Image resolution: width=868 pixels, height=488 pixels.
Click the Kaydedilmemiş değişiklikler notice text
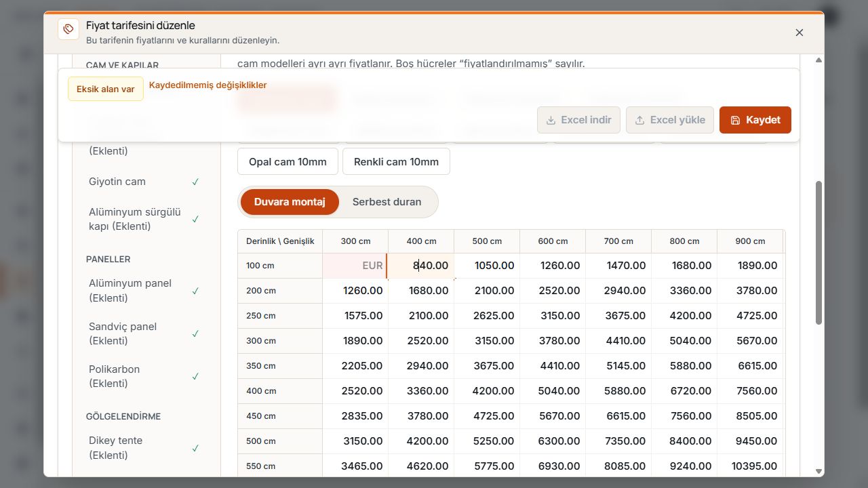208,85
